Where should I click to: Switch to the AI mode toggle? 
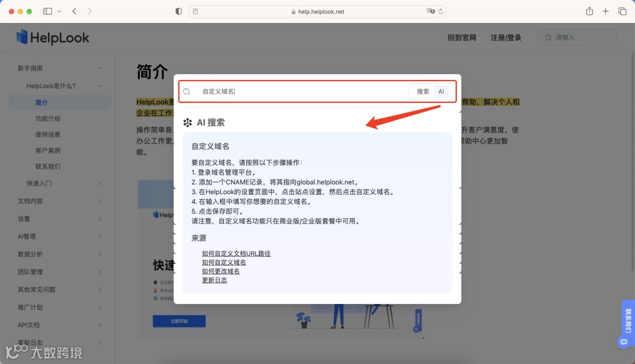point(441,92)
